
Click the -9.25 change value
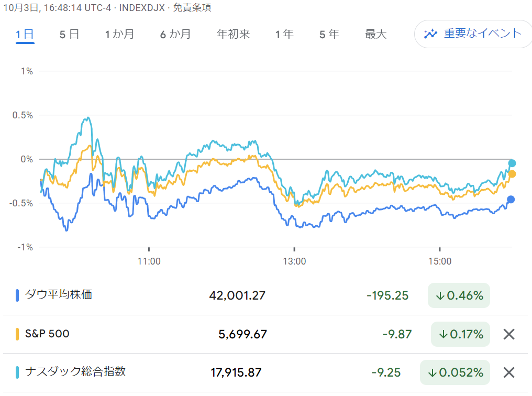pyautogui.click(x=386, y=372)
